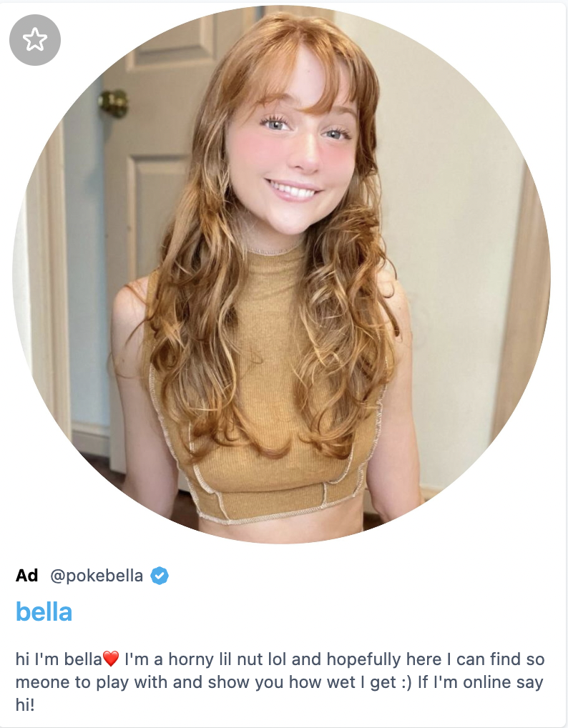Click the @pokebella username handle
The width and height of the screenshot is (568, 728).
pos(97,576)
